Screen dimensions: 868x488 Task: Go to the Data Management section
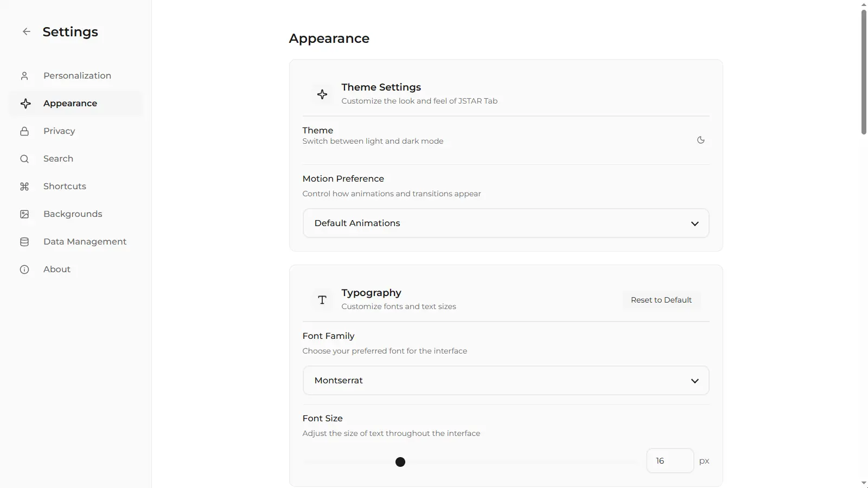[76, 242]
